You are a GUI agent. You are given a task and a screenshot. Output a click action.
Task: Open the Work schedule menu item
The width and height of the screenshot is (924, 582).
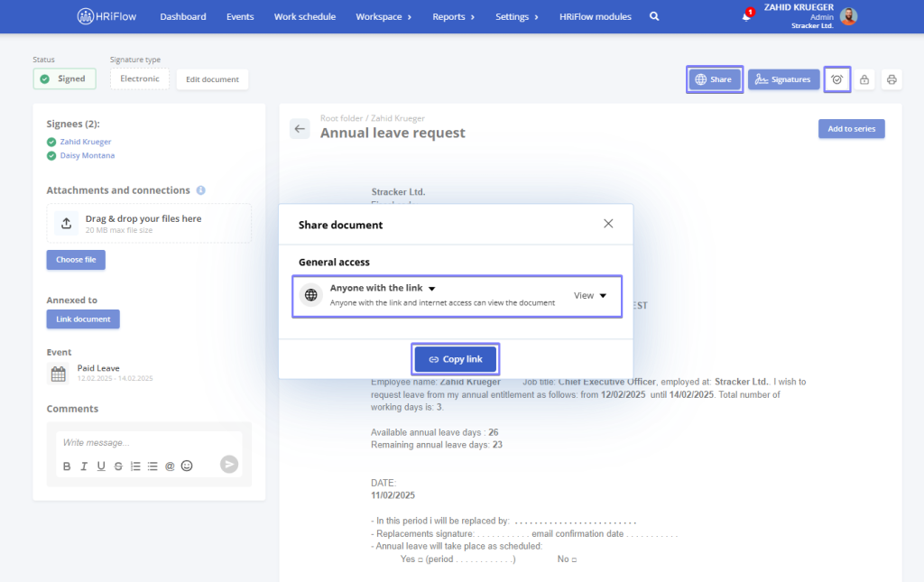(305, 16)
